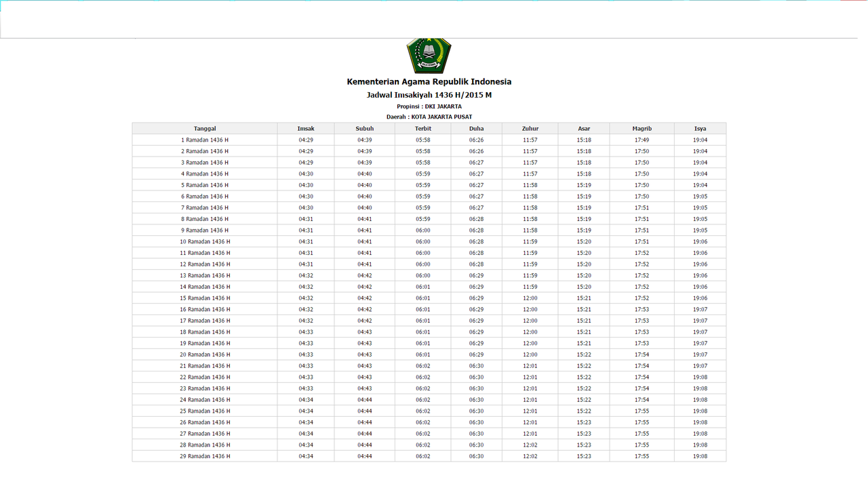Click the Zuhur column header
The width and height of the screenshot is (868, 488).
(x=530, y=129)
